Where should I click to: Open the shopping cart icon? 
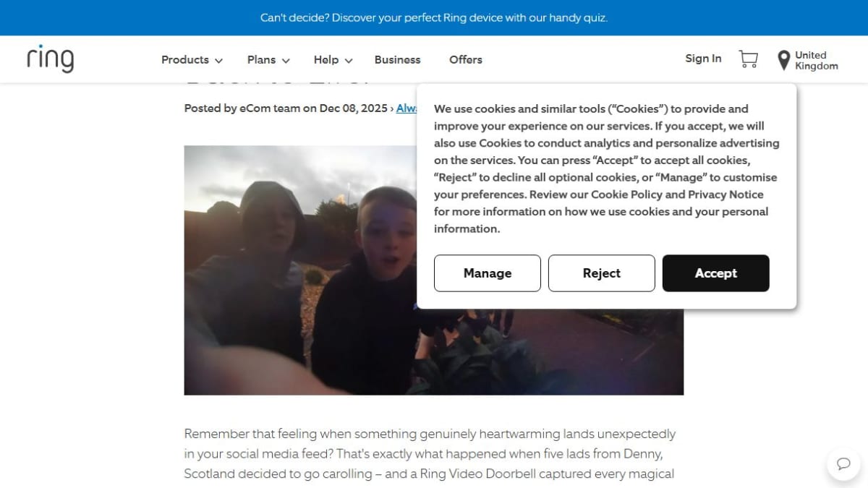(748, 59)
